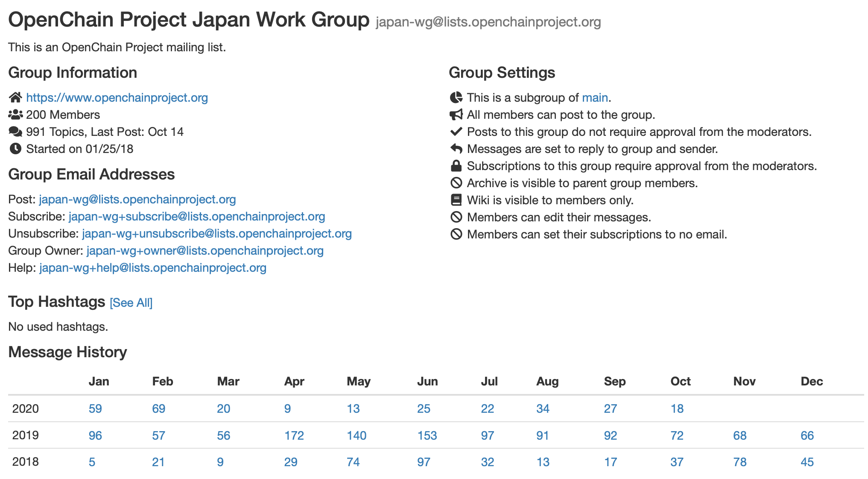868x479 pixels.
Task: Click the Help email address link
Action: (x=153, y=268)
